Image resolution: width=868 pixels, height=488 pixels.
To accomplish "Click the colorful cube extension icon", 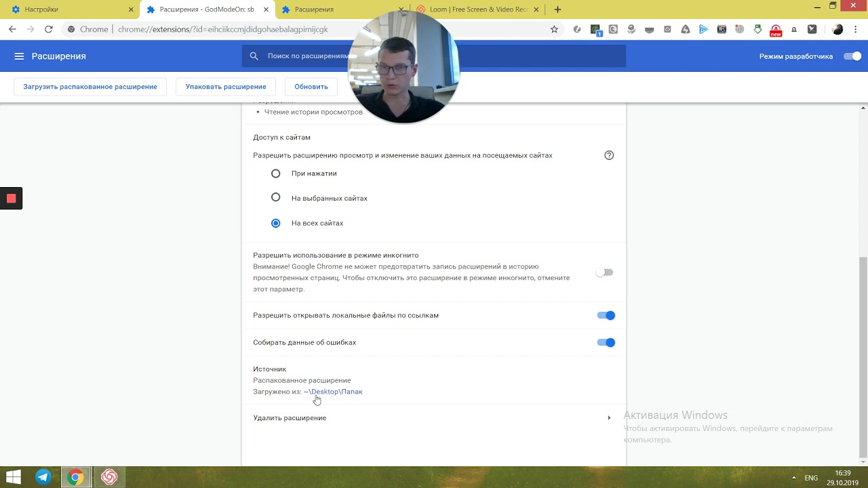I will click(x=722, y=29).
